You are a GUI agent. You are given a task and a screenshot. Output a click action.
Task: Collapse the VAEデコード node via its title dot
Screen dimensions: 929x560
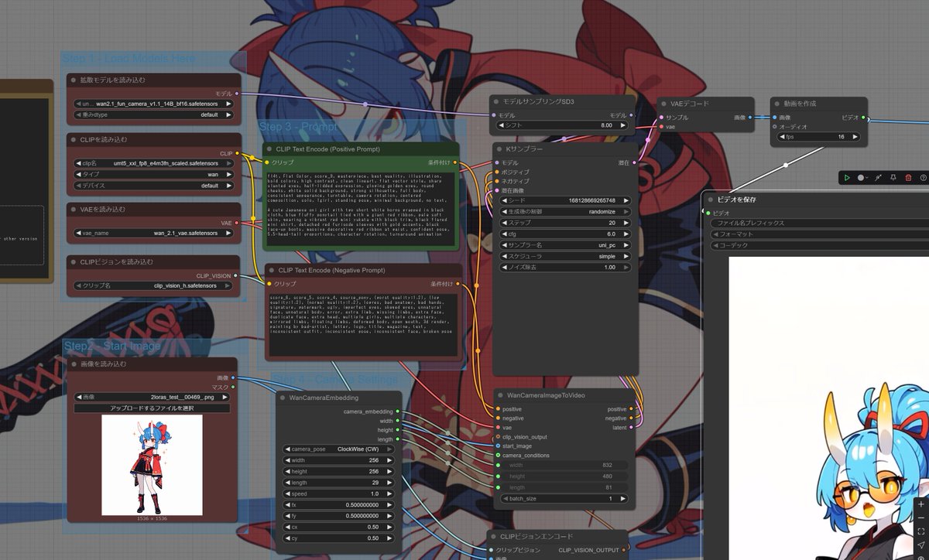click(665, 104)
